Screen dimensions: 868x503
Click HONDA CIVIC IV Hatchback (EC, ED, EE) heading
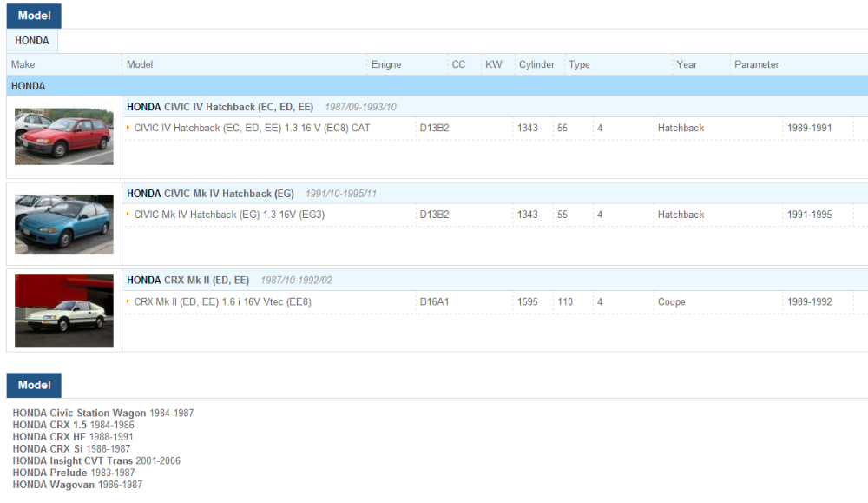[x=220, y=107]
